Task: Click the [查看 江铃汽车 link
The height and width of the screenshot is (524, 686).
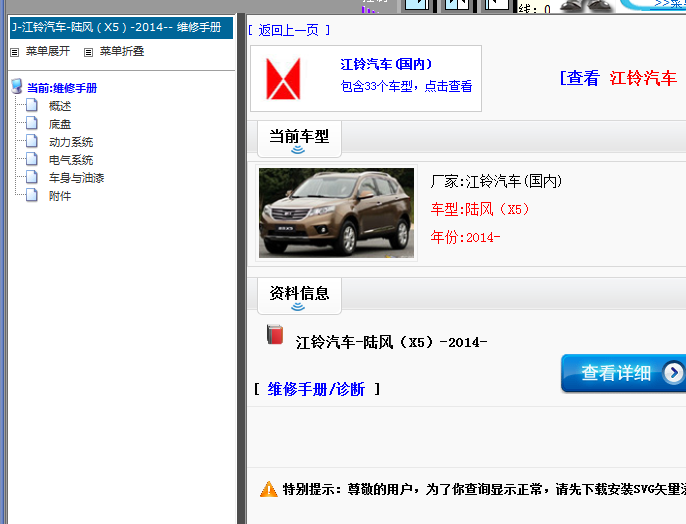Action: point(618,78)
